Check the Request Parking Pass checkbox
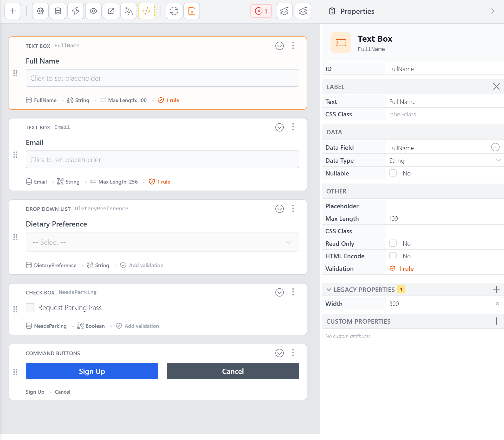Screen dimensions: 504x440 [30, 307]
